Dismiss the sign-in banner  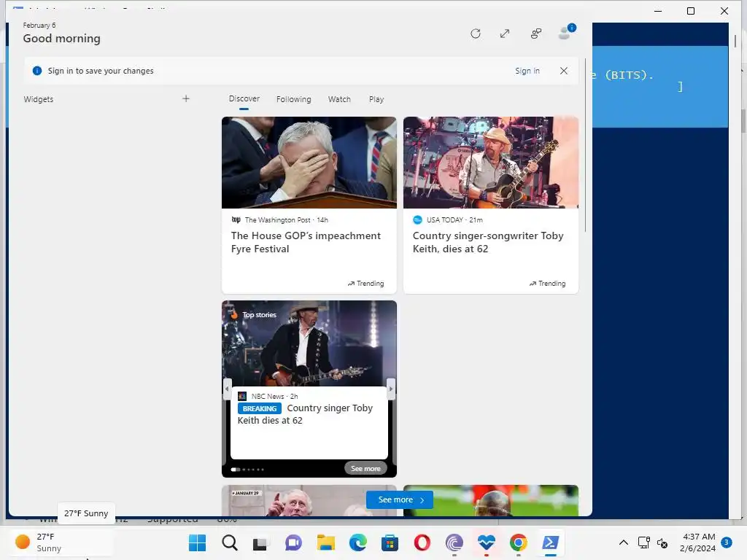point(564,71)
